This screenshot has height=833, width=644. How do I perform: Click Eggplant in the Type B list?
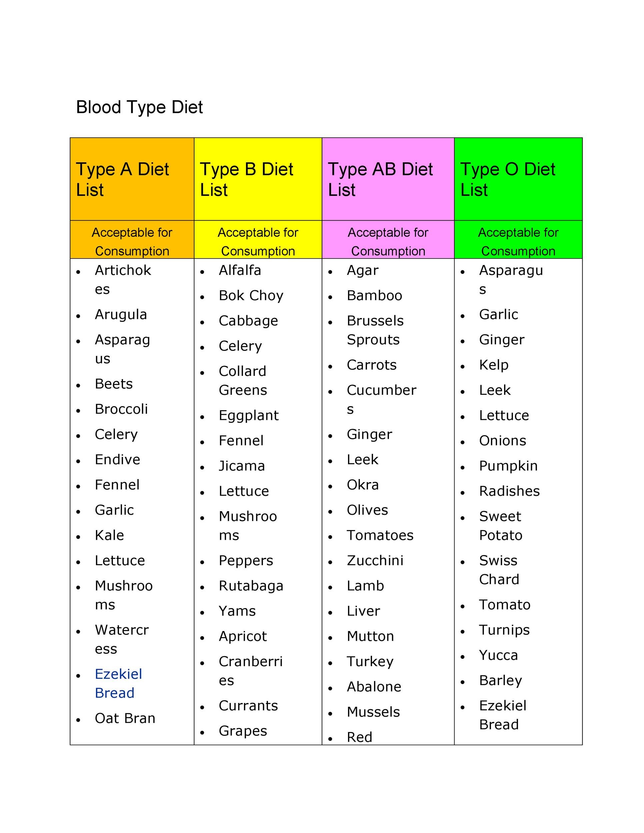pos(249,416)
